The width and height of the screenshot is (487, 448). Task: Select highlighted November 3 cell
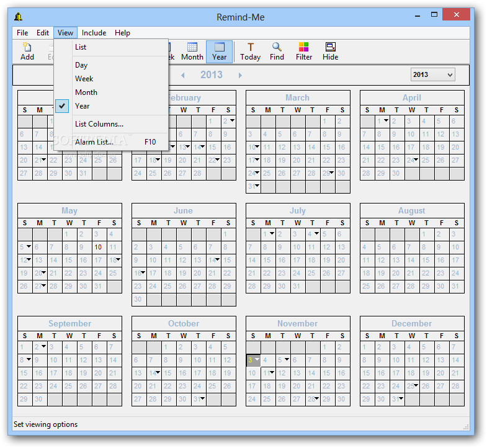253,360
